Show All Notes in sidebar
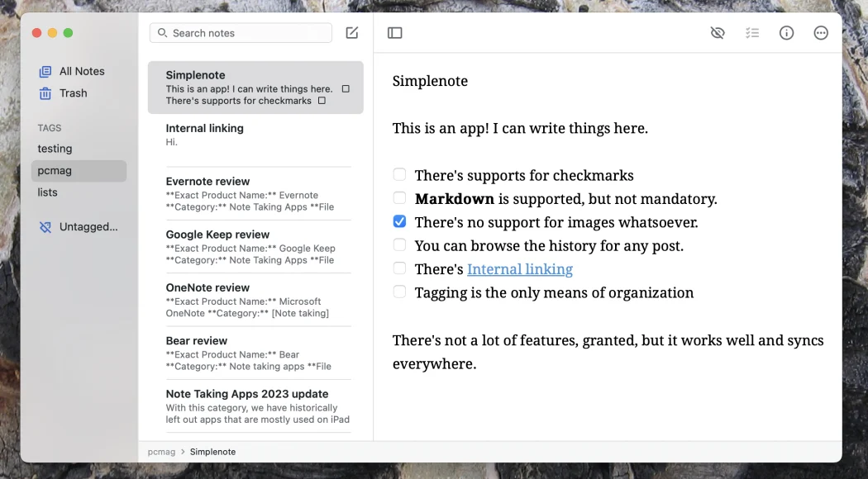868x479 pixels. (81, 71)
